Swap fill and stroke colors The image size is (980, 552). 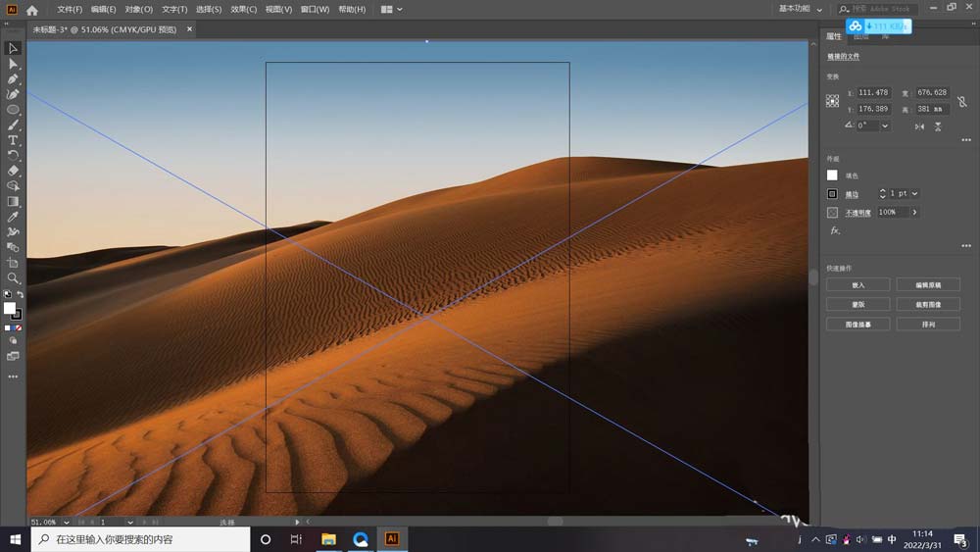(x=21, y=295)
